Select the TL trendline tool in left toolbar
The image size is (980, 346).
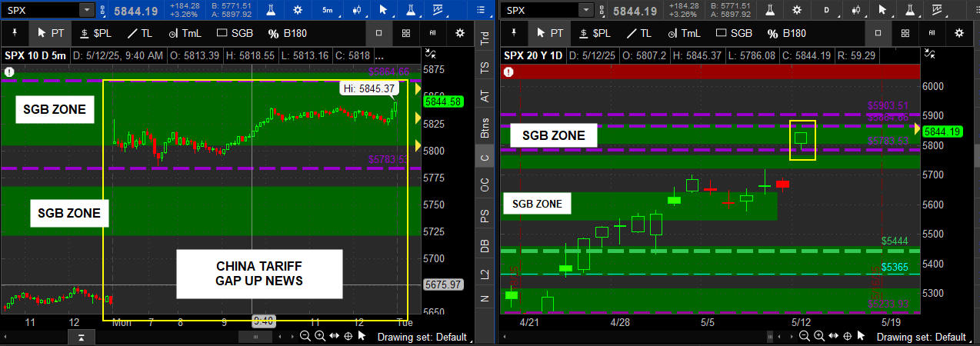pos(142,33)
